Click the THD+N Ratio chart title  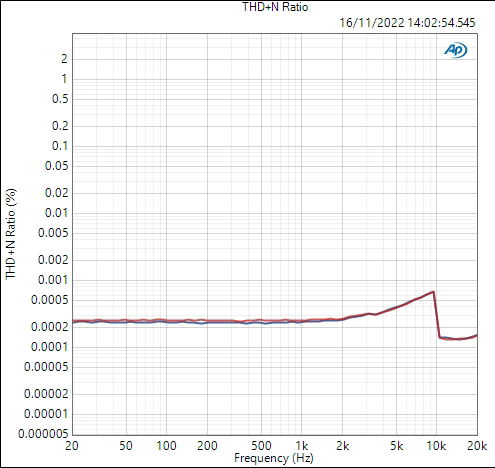coord(275,7)
